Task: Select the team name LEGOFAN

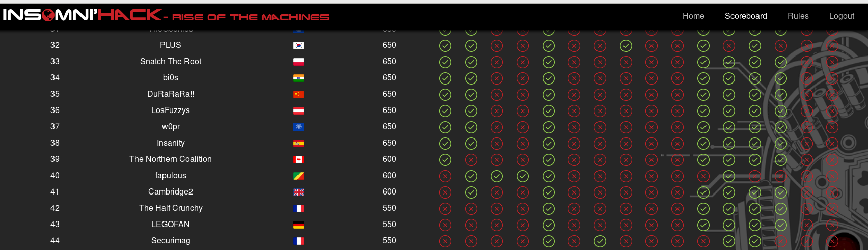Action: (171, 225)
